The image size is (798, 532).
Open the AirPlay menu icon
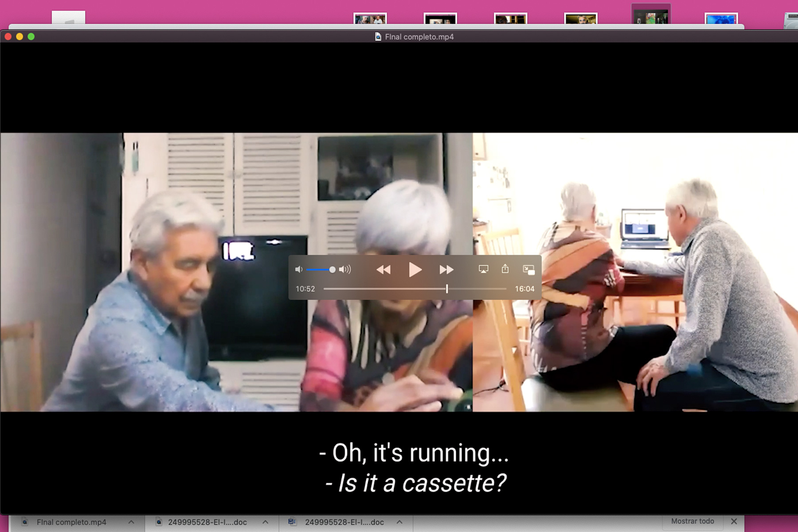point(483,269)
